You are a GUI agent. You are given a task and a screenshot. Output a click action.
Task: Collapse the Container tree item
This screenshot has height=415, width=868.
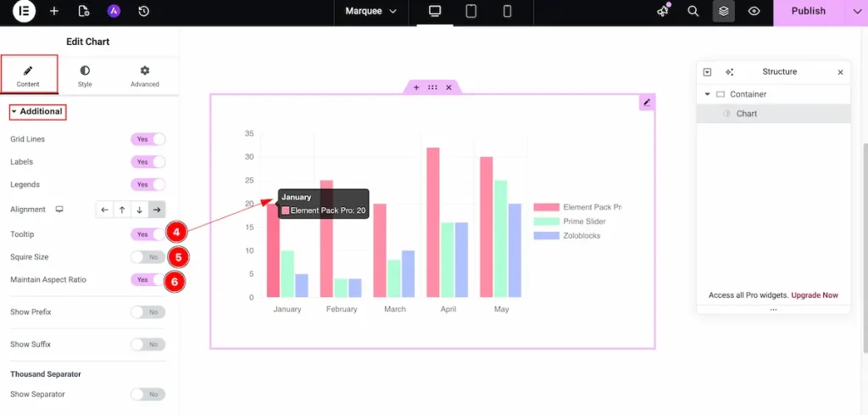click(x=708, y=94)
